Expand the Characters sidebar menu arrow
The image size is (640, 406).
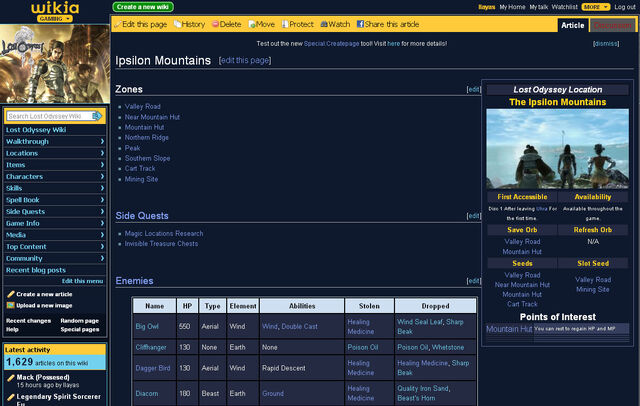(x=102, y=176)
